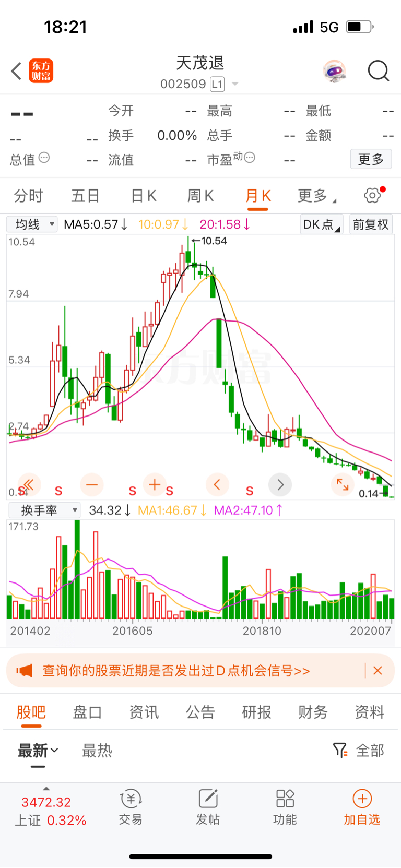Open the 股吧 tab
The image size is (401, 868).
(x=31, y=712)
